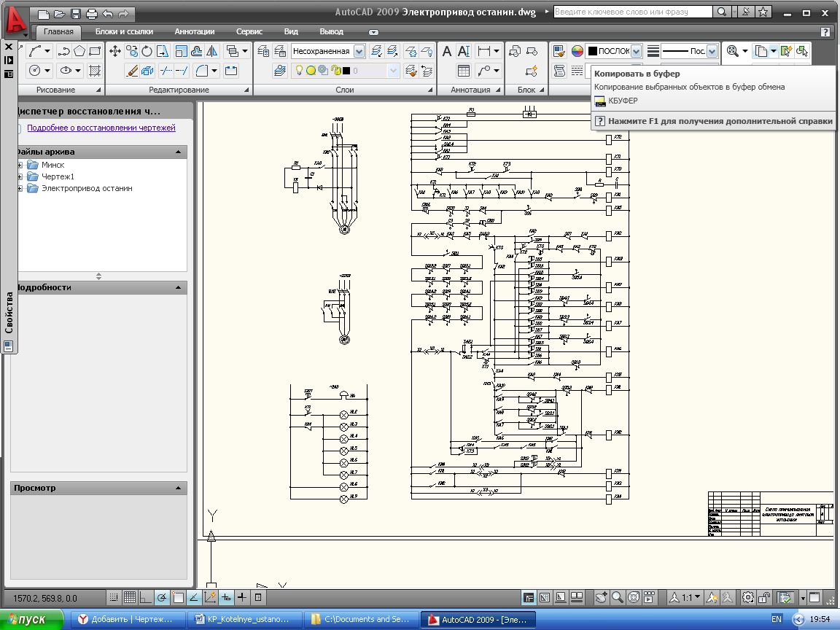Open the Вывод ribbon tab

tap(332, 31)
